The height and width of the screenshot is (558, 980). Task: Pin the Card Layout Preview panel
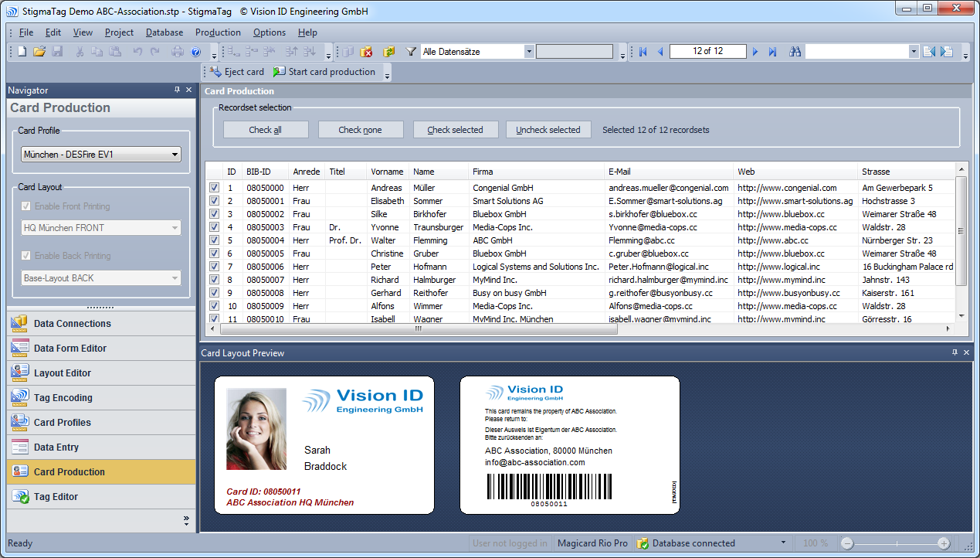(955, 352)
